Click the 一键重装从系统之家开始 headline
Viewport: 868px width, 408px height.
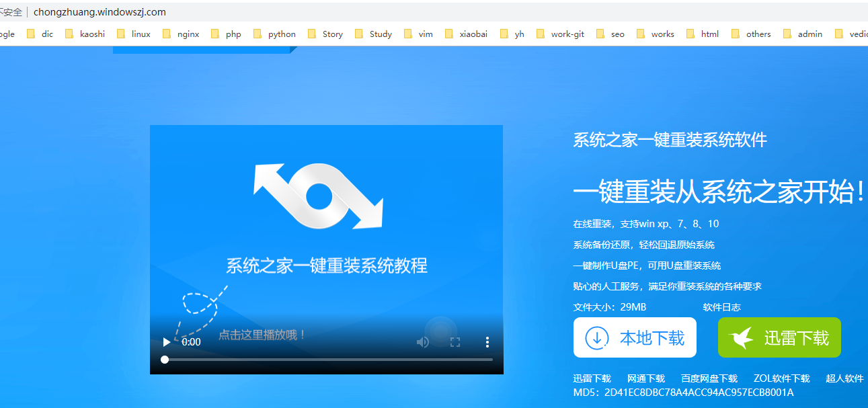coord(719,192)
